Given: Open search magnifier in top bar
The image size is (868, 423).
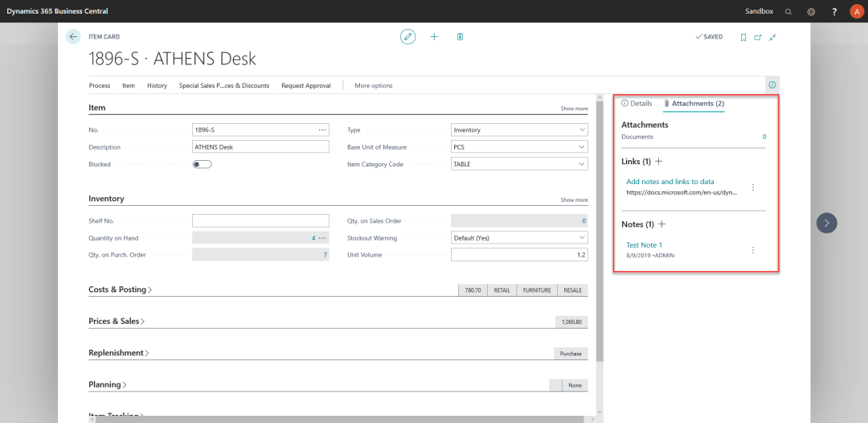Looking at the screenshot, I should [788, 11].
